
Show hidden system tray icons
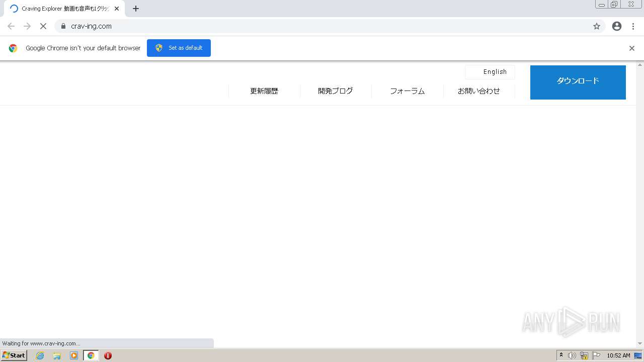pos(561,355)
